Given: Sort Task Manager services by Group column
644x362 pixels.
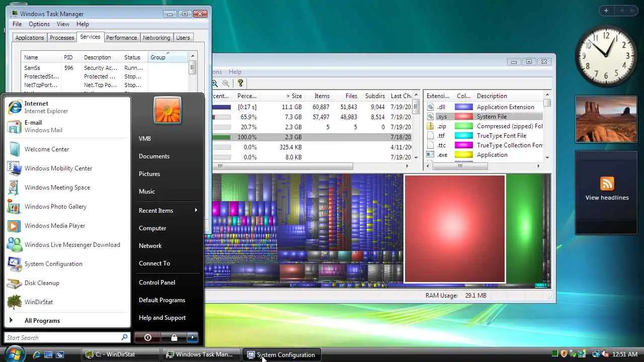Looking at the screenshot, I should click(168, 57).
